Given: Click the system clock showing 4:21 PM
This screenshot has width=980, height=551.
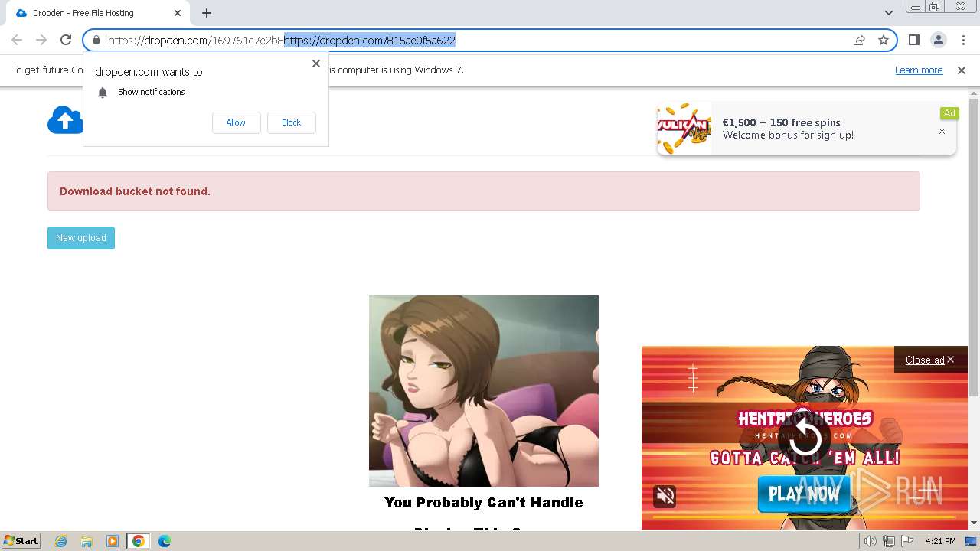Looking at the screenshot, I should (940, 541).
